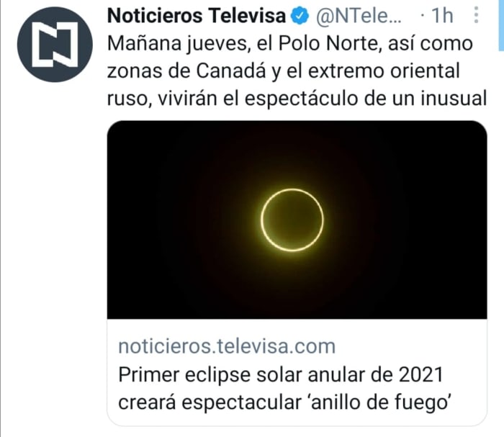Screen dimensions: 504x437
Task: Click the word 'ruso' in the tweet
Action: point(127,99)
